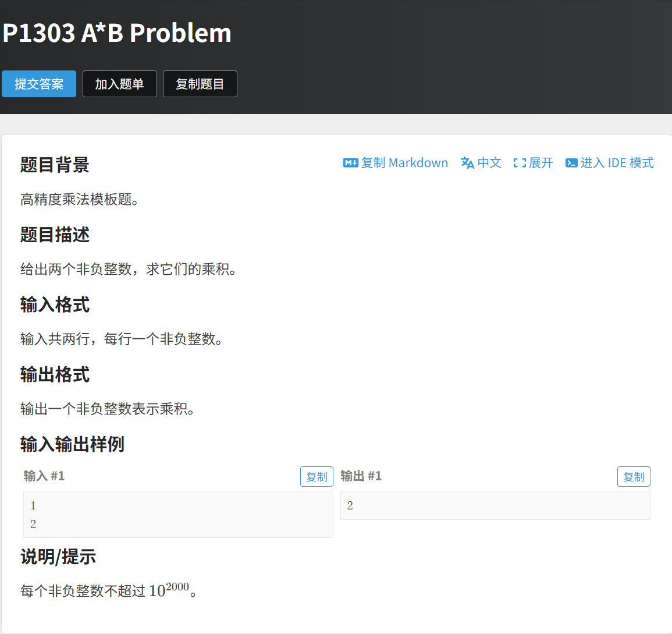
Task: Click the 题目背景 heading
Action: [55, 165]
